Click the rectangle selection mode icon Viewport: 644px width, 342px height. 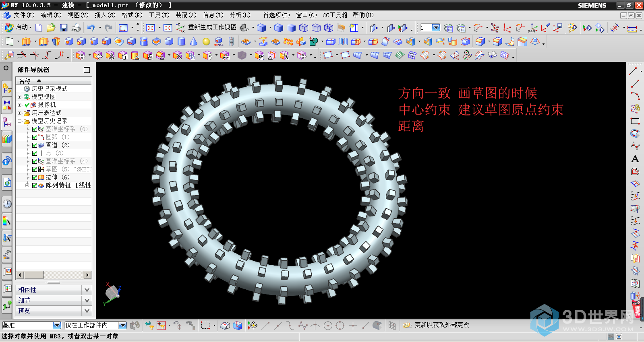205,325
